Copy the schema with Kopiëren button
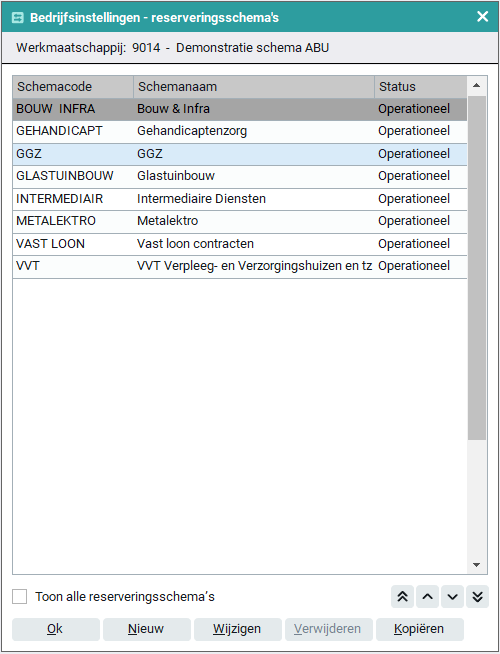 tap(420, 629)
